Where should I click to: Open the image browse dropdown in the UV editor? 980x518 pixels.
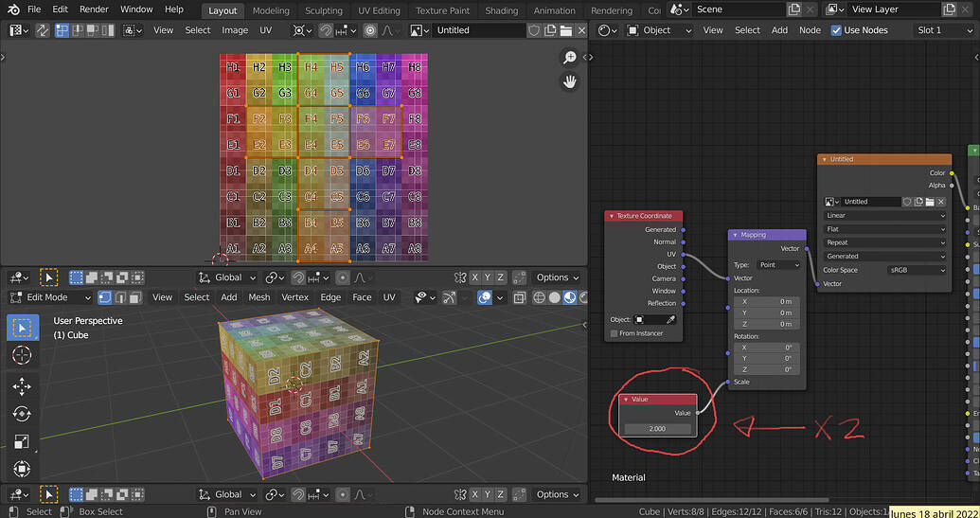pos(419,30)
